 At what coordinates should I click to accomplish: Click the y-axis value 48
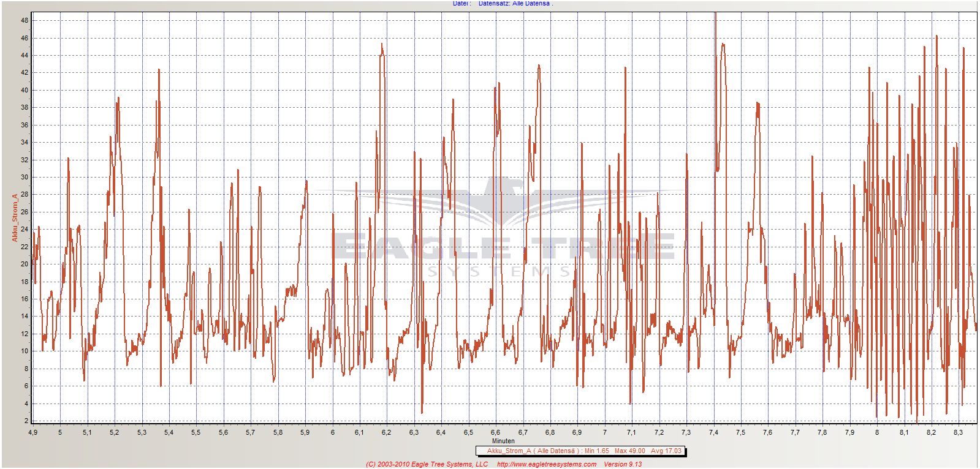tap(25, 20)
